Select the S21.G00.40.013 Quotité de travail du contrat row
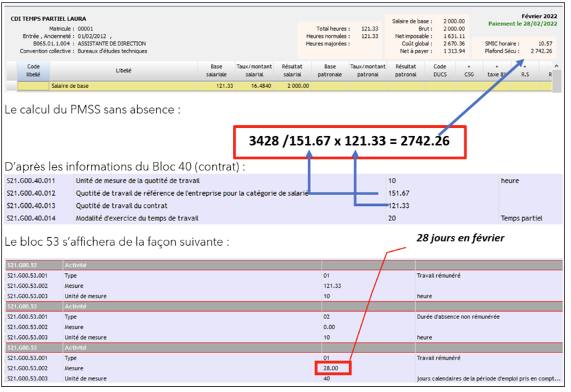This screenshot has height=392, width=571. (x=283, y=205)
